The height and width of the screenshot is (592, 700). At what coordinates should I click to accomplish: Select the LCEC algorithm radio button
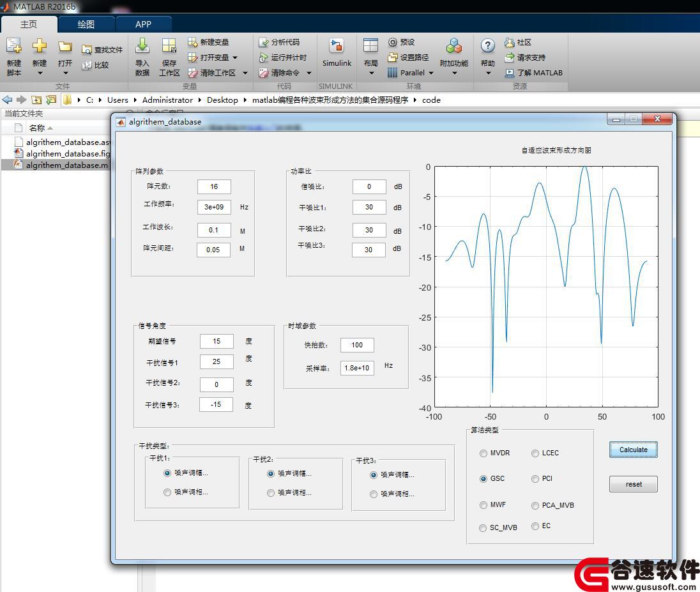(x=535, y=453)
